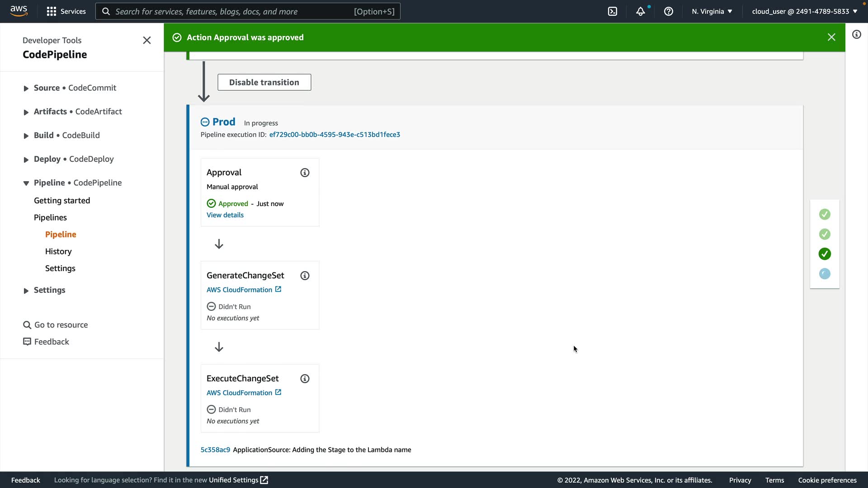Jump to in-progress stage indicator dot
Image resolution: width=868 pixels, height=488 pixels.
click(x=825, y=274)
